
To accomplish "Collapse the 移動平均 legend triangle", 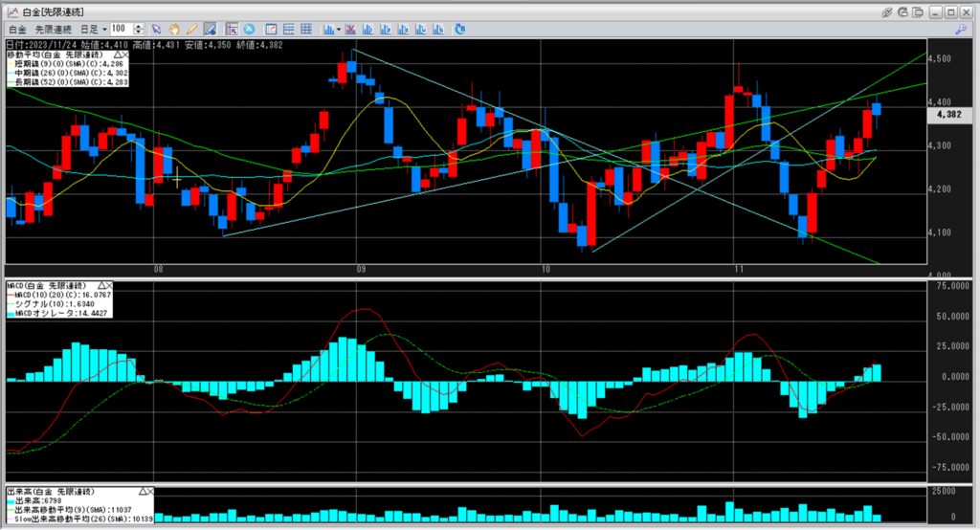I will click(x=117, y=55).
